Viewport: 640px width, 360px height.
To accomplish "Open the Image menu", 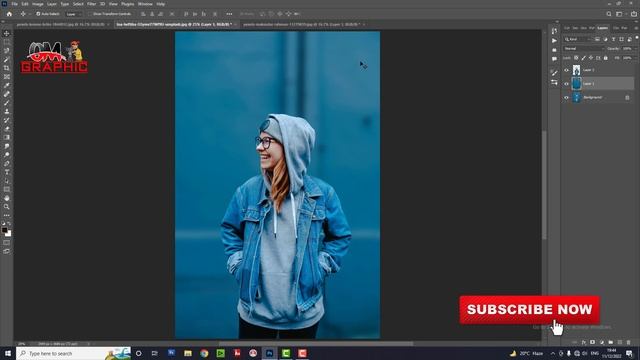I will pos(38,4).
